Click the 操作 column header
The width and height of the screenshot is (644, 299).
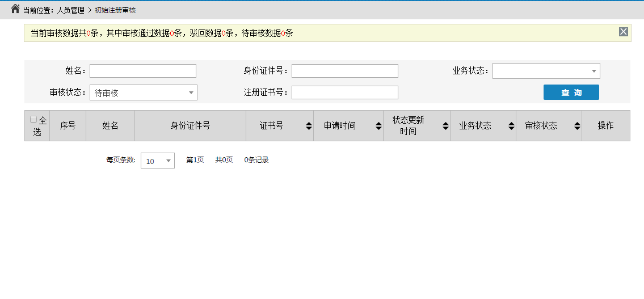(605, 126)
